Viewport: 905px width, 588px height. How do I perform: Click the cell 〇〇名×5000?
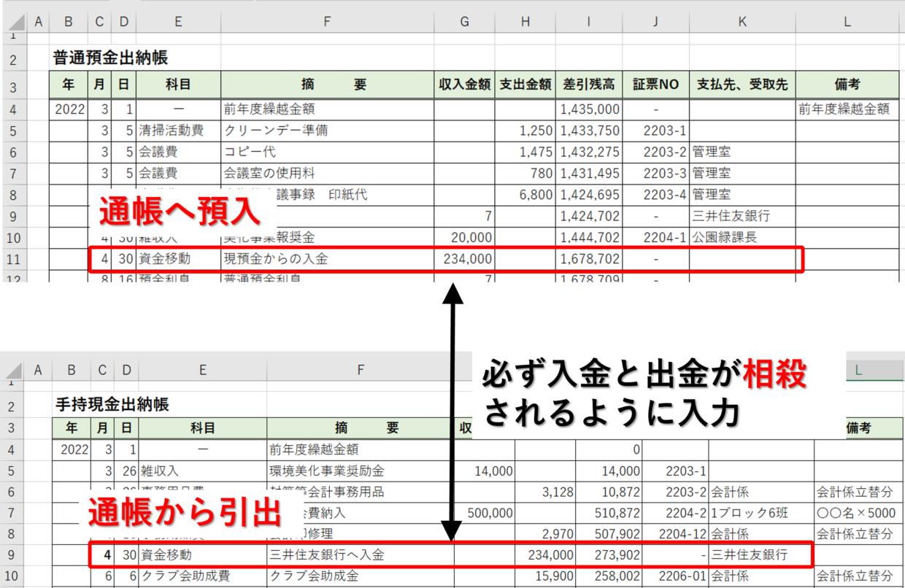pyautogui.click(x=857, y=513)
